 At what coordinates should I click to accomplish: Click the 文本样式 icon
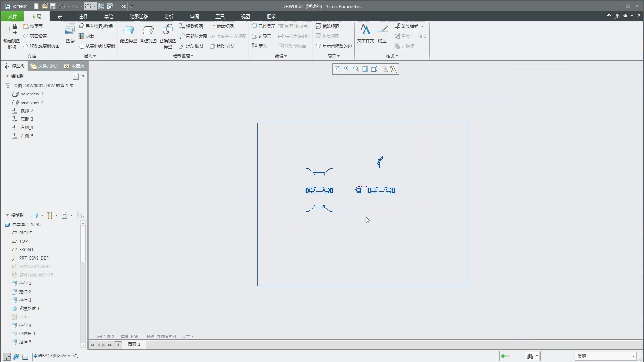[x=365, y=29]
